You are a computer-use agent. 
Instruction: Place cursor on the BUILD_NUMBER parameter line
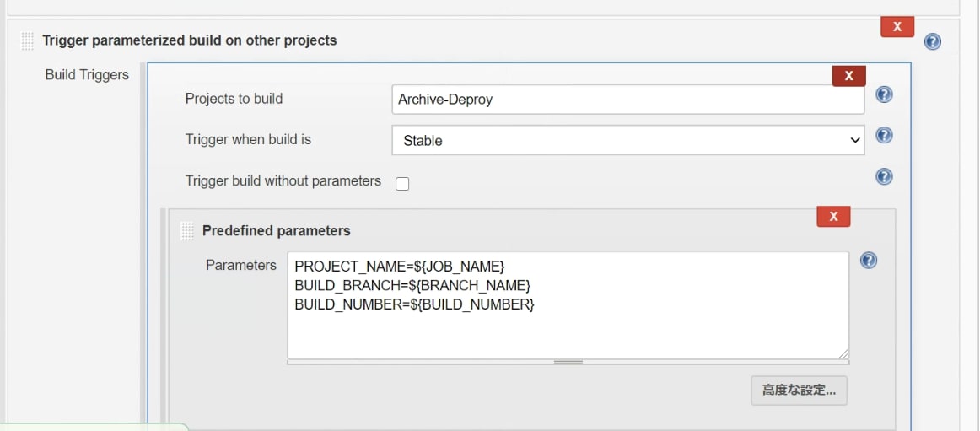click(414, 304)
